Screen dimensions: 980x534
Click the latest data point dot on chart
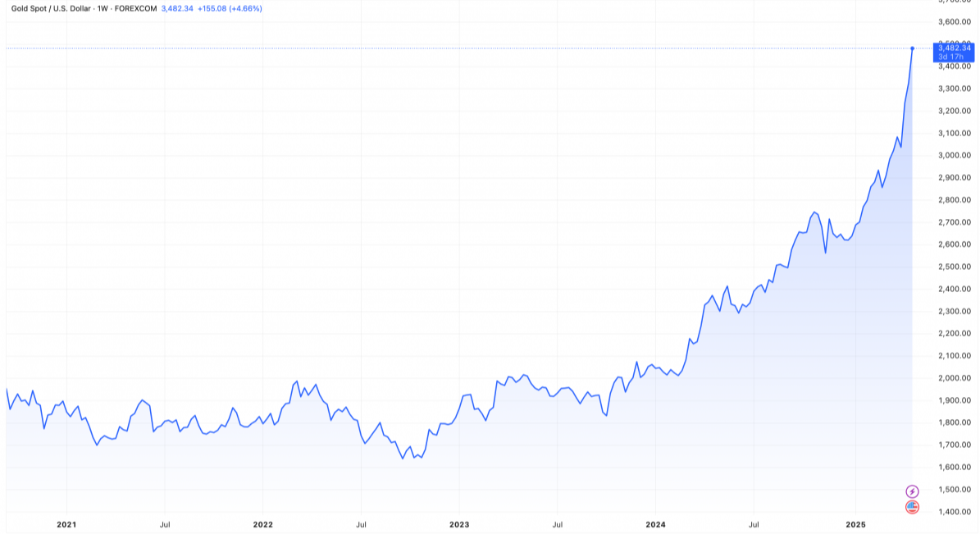click(912, 48)
